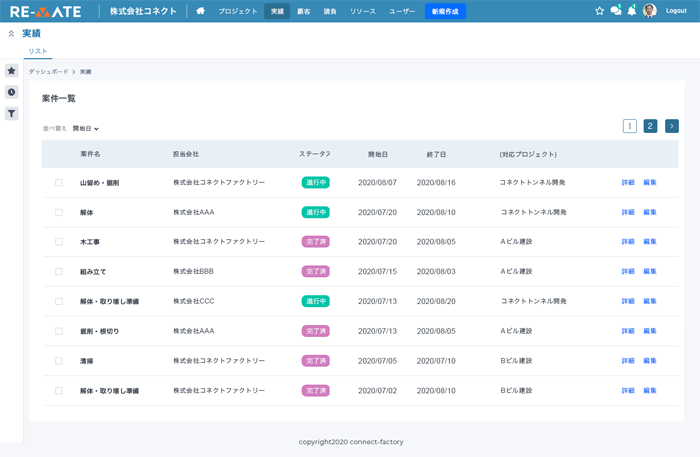
Task: Open the 開始日 sort dropdown
Action: (86, 129)
